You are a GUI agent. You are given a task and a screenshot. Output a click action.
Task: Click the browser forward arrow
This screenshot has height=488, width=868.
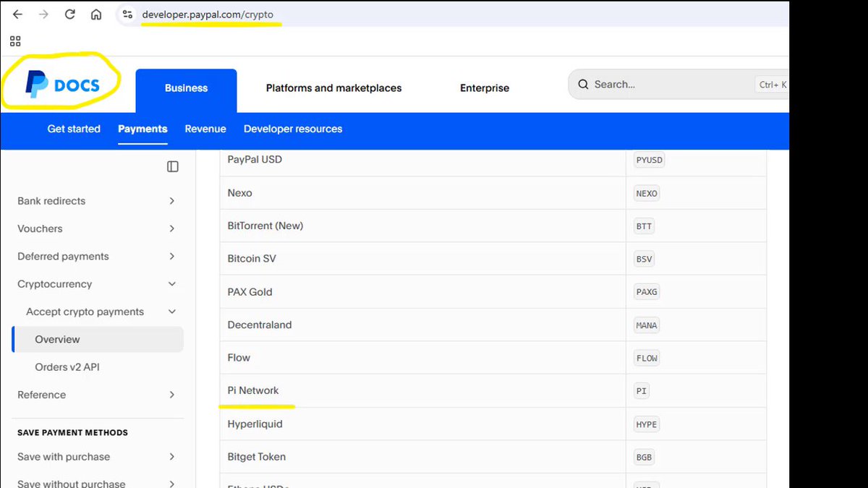pyautogui.click(x=43, y=14)
